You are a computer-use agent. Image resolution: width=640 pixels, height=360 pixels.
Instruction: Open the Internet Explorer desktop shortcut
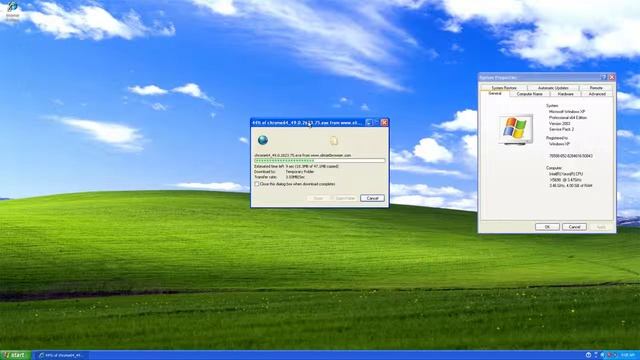(x=12, y=11)
